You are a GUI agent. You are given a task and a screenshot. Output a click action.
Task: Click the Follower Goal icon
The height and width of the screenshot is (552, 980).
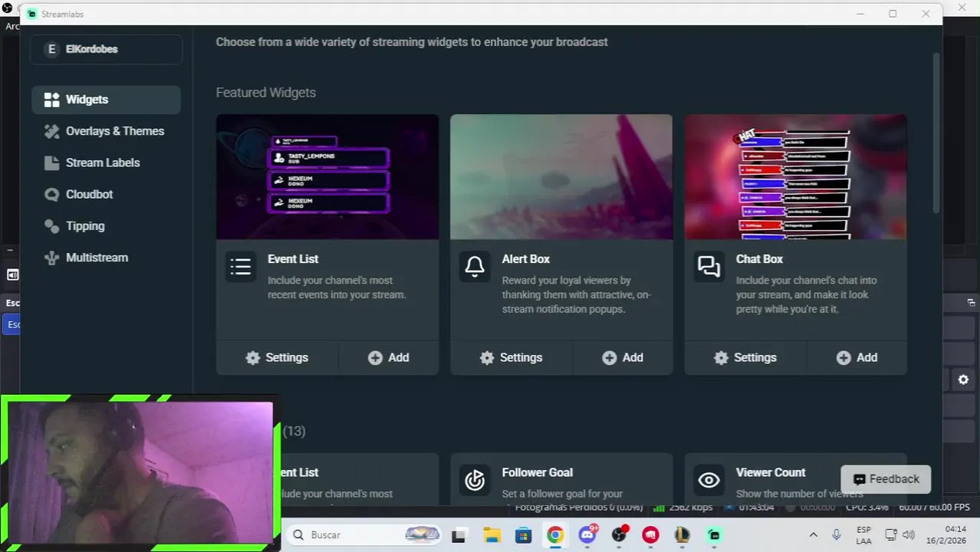click(475, 480)
